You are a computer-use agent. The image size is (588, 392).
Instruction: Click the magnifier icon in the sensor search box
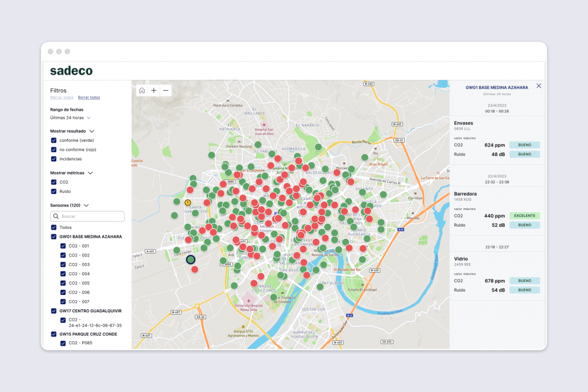click(55, 216)
